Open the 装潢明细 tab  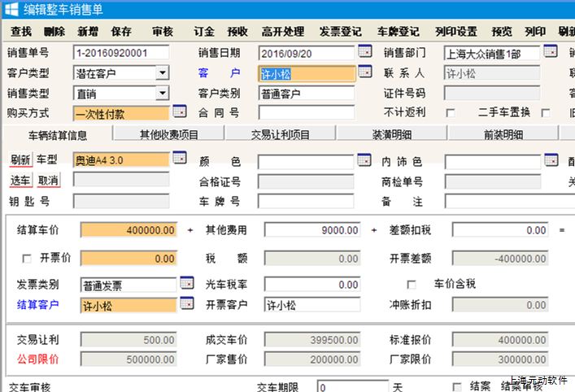[390, 133]
